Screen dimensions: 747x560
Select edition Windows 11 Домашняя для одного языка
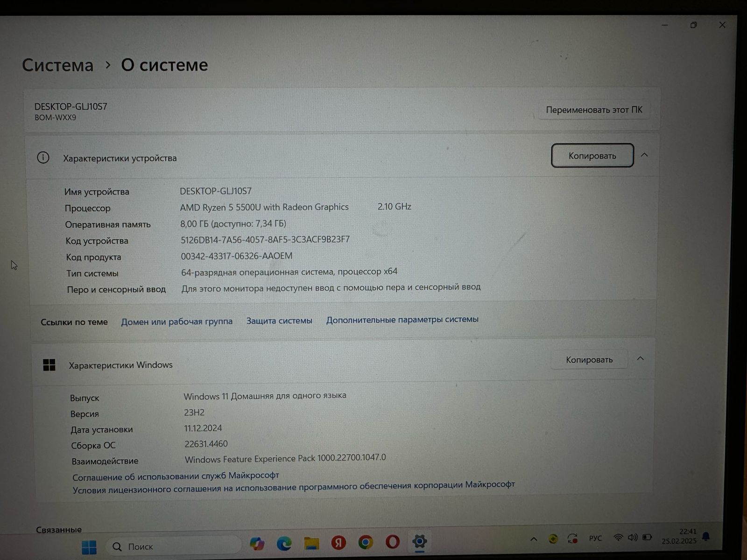(x=265, y=396)
